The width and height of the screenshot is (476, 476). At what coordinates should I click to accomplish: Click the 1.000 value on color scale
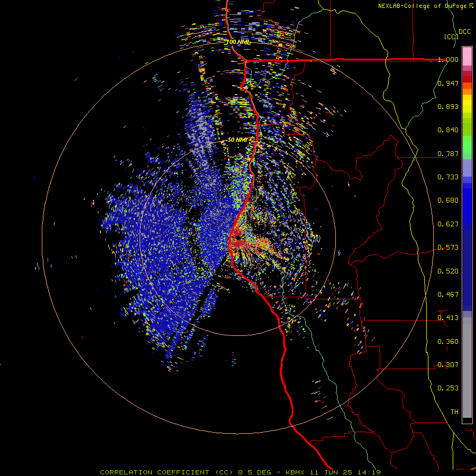pyautogui.click(x=448, y=59)
